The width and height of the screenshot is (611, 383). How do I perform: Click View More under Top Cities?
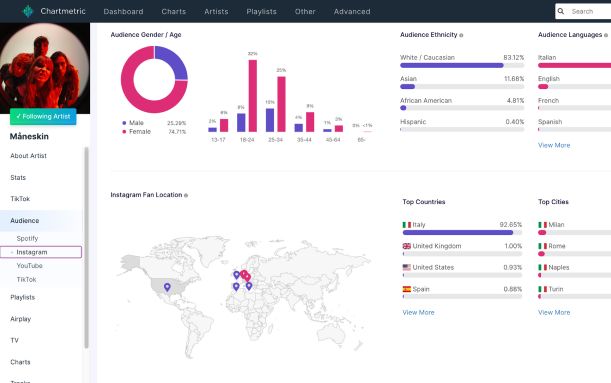[554, 312]
